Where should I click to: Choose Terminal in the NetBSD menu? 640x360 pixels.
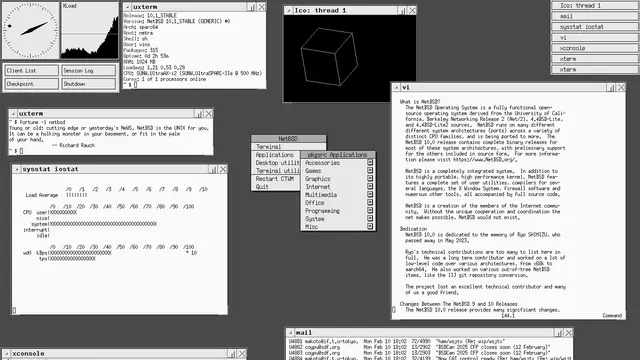click(x=289, y=147)
